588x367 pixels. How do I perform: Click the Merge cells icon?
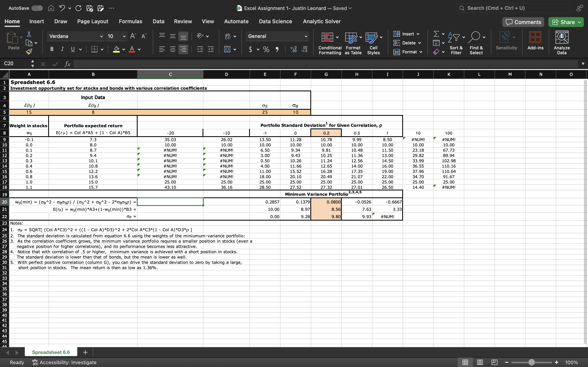(227, 49)
